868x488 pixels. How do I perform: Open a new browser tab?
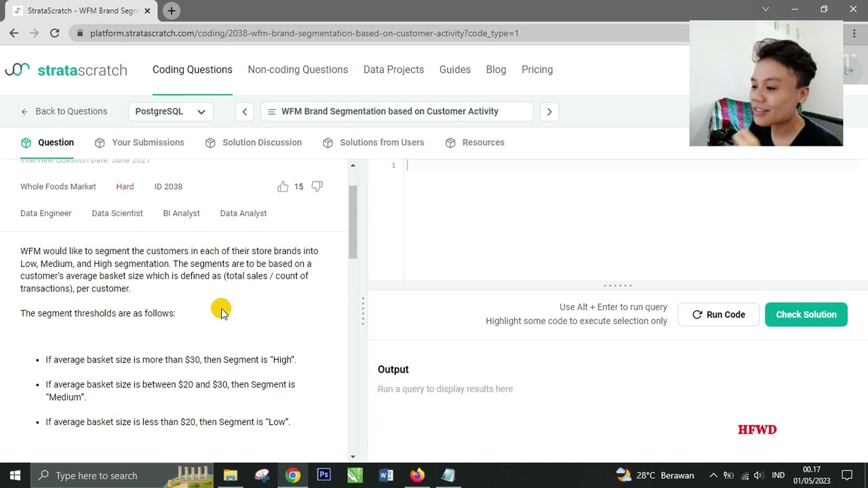click(x=172, y=10)
